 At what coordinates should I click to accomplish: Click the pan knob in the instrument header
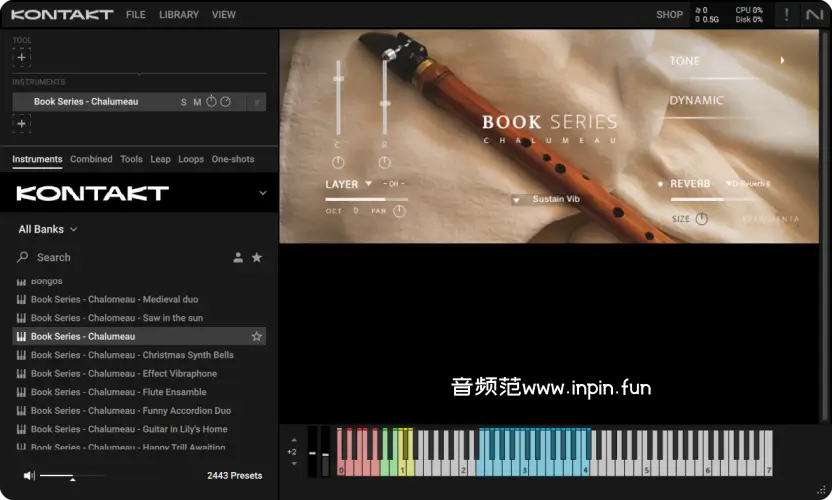pos(226,101)
